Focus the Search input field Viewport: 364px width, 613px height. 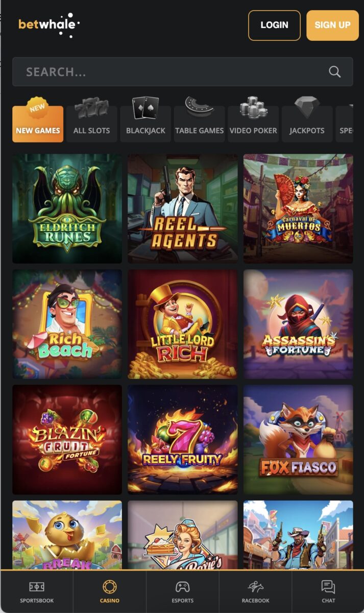(182, 72)
